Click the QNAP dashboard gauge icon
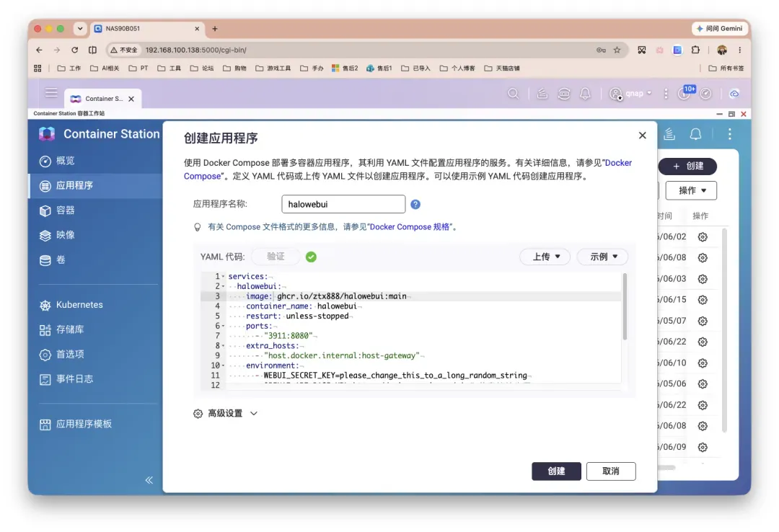This screenshot has height=532, width=779. 705,94
